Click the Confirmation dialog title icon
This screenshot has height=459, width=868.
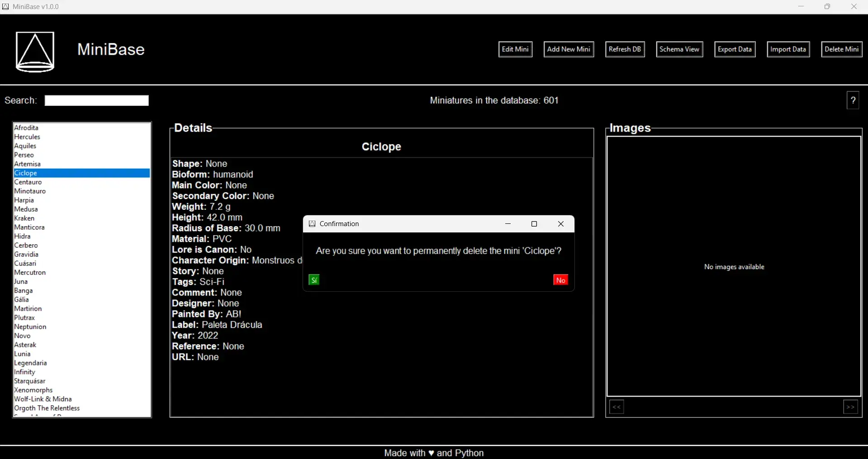point(312,224)
